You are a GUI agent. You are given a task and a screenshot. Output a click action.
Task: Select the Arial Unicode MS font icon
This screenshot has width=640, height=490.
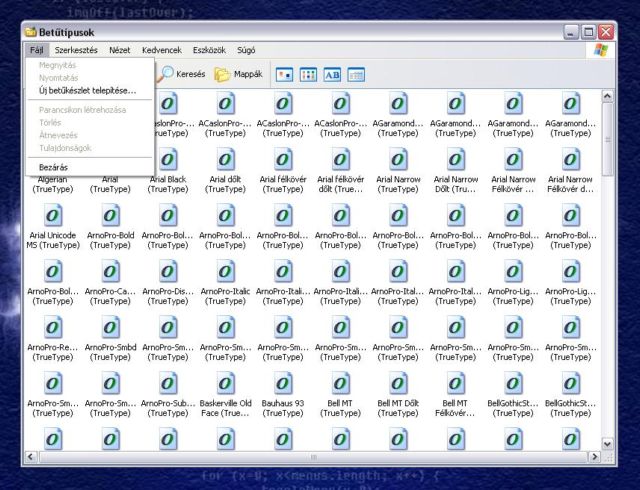point(54,215)
